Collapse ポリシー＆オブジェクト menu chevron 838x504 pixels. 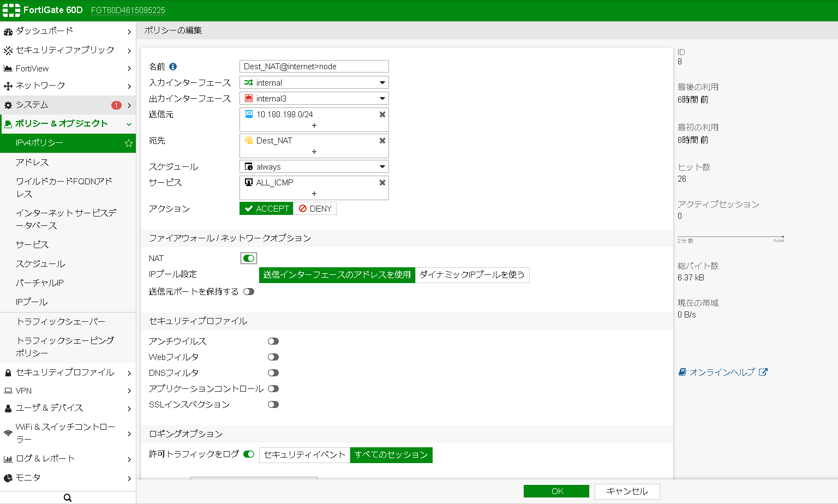click(x=129, y=124)
